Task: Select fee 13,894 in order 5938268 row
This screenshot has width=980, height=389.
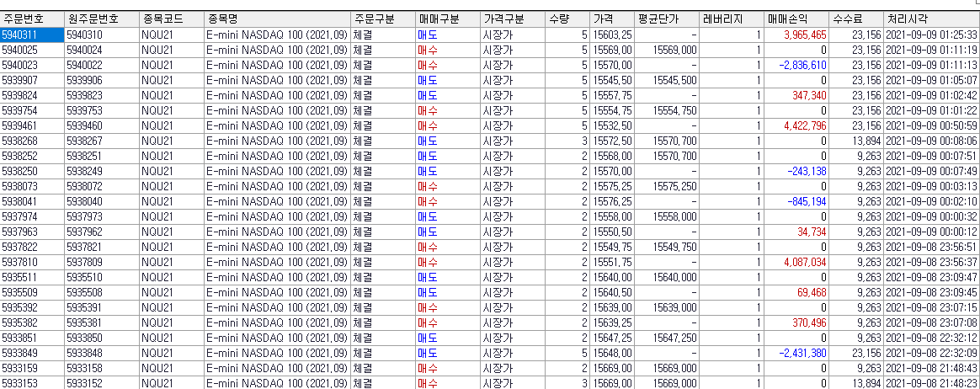Action: pyautogui.click(x=856, y=141)
